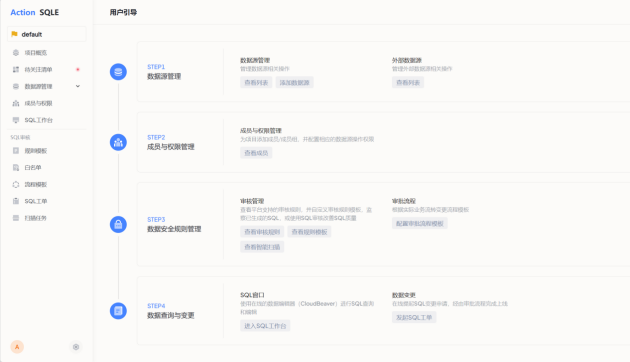This screenshot has width=630, height=362.
Task: Expand the 数据源管理 sidebar chevron
Action: (78, 86)
